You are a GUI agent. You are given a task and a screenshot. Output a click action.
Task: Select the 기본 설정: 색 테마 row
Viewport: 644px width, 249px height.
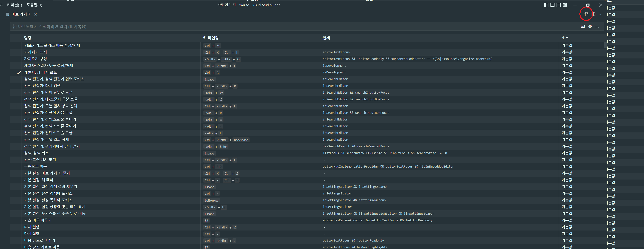tap(39, 180)
